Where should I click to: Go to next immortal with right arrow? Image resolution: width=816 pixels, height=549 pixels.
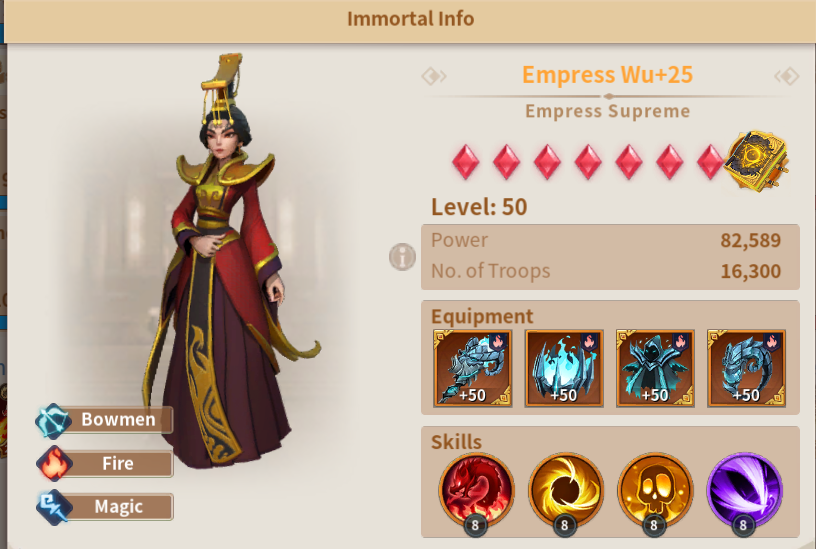787,76
